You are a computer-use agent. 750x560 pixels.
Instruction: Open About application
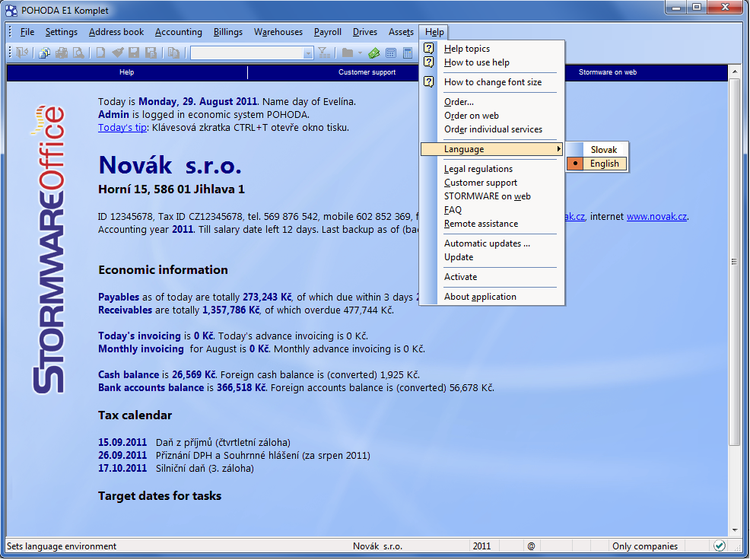492,297
